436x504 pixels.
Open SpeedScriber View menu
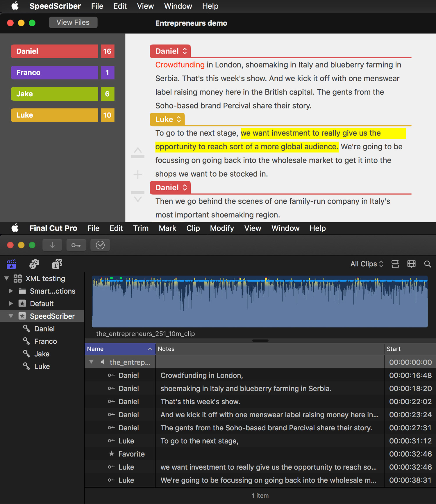coord(145,6)
